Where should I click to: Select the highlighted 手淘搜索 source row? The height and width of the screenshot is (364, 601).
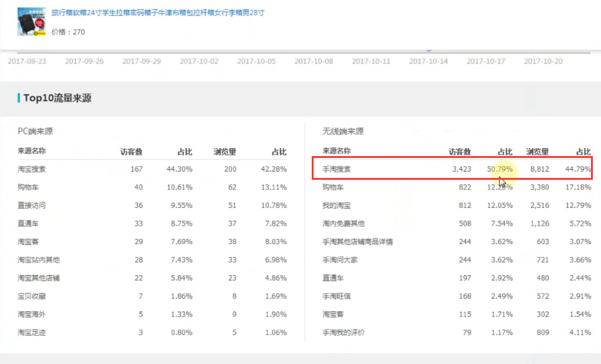[336, 169]
